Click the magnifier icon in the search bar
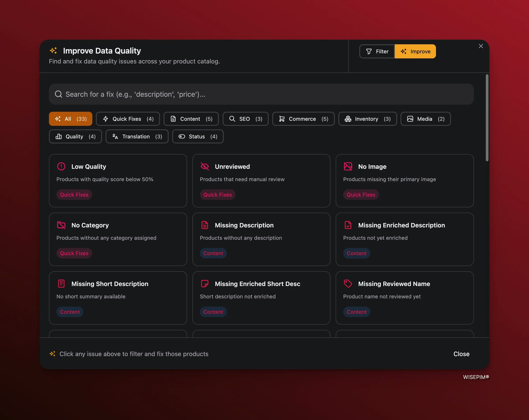529x420 pixels. [59, 94]
